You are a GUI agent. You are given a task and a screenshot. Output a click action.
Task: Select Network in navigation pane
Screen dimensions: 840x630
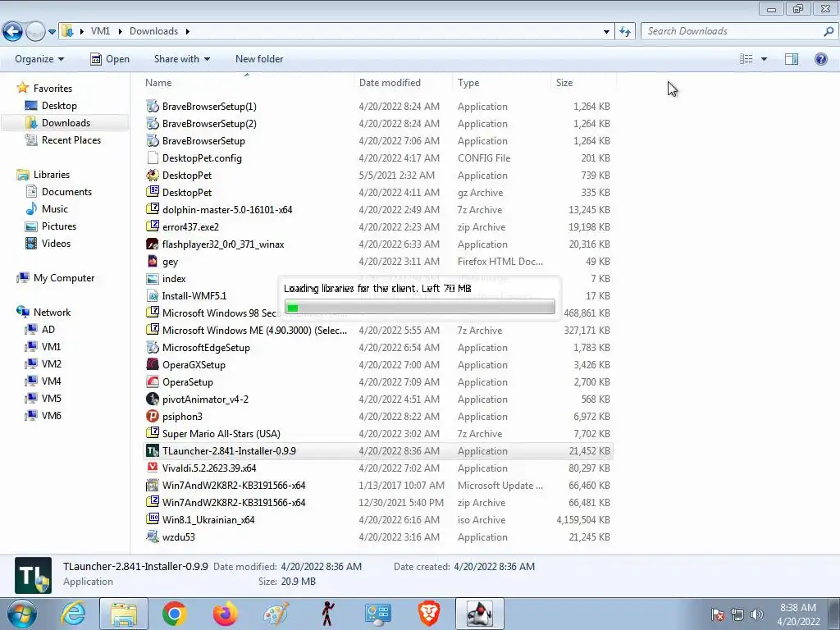click(52, 313)
